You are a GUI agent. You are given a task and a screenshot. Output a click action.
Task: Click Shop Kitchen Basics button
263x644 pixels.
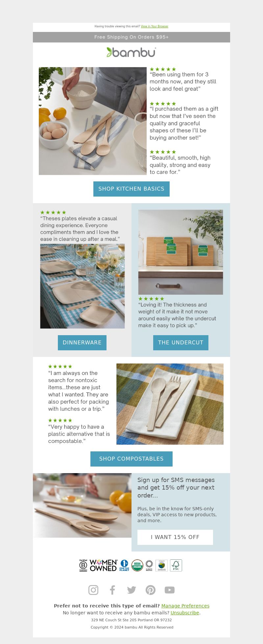click(131, 189)
